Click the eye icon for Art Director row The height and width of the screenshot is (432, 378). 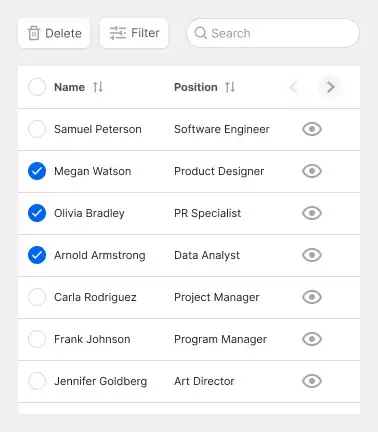[x=312, y=381]
